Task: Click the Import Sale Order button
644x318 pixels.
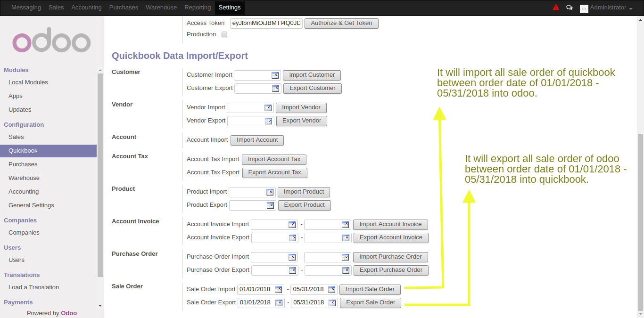Action: tap(370, 290)
